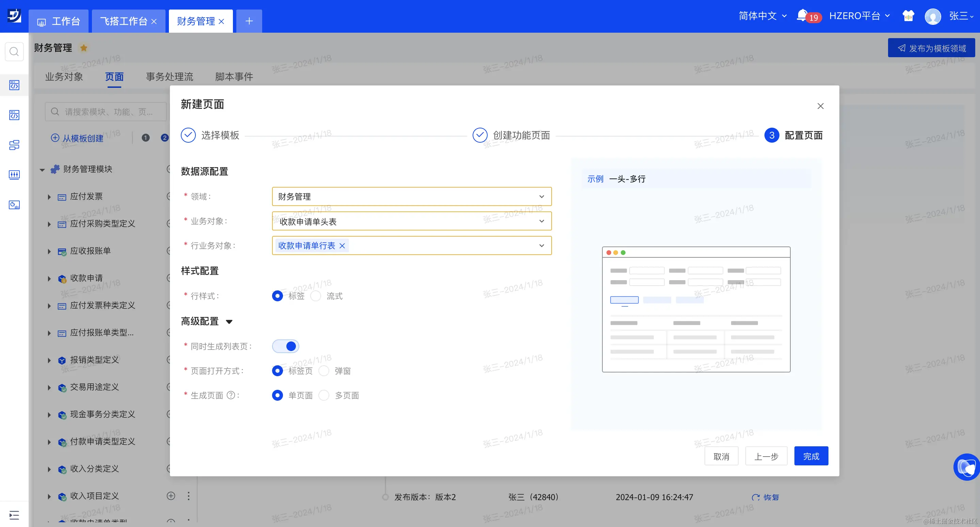Screen dimensions: 980x527
Task: Click the favorite star next to 财务管理
Action: 84,48
